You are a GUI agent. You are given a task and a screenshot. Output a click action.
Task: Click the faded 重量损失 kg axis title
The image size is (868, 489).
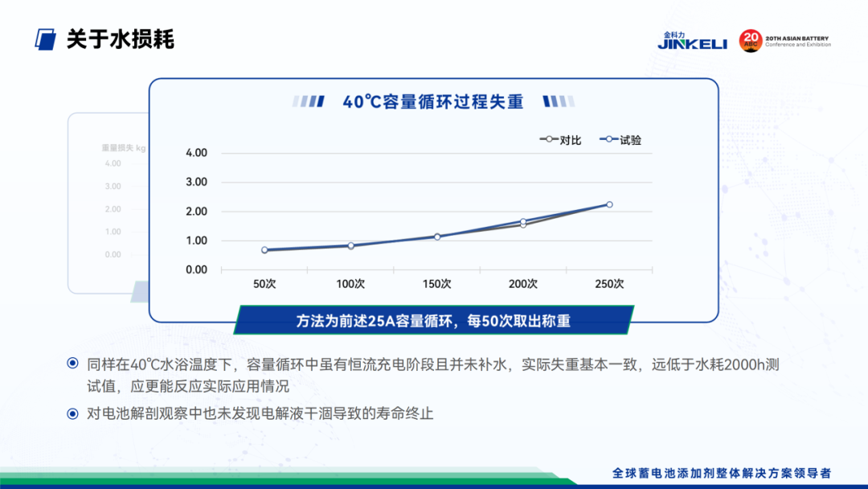(x=123, y=148)
